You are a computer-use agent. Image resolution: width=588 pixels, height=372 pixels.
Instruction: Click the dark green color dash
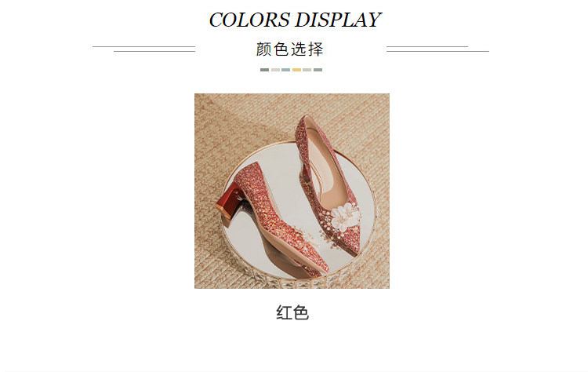pos(264,70)
